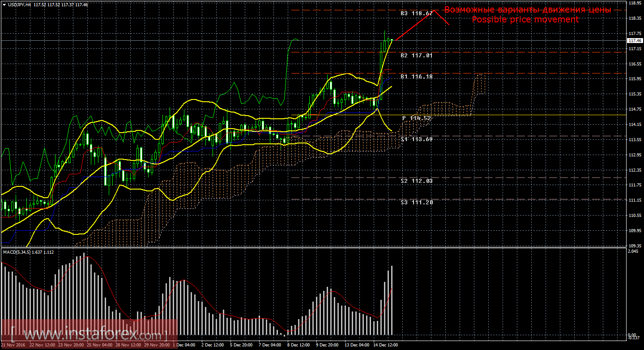The width and height of the screenshot is (644, 350).
Task: Click the 118.35 price axis label
Action: (x=635, y=18)
